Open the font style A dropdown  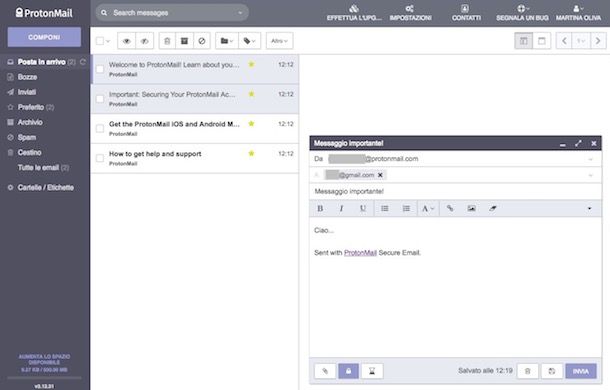[428, 209]
